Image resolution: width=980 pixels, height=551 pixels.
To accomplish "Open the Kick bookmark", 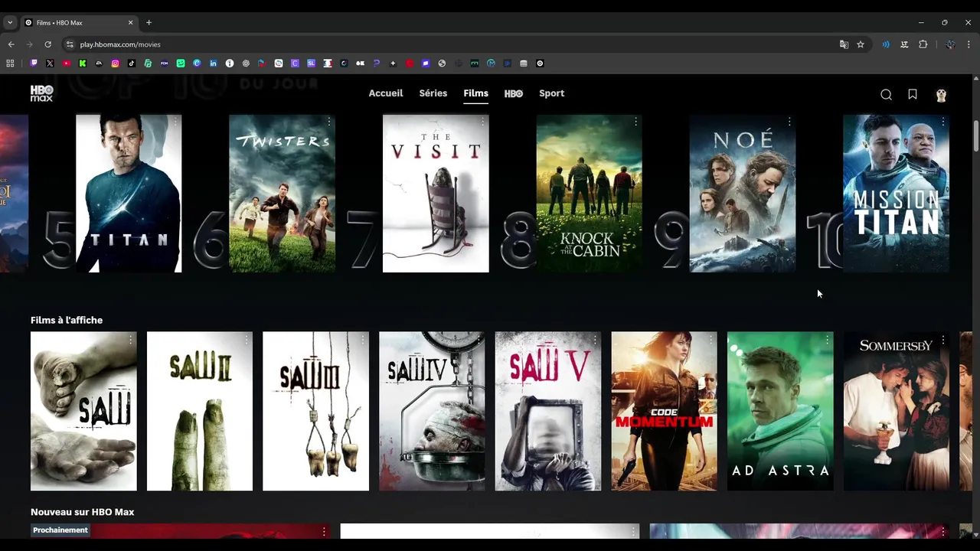I will tap(83, 64).
